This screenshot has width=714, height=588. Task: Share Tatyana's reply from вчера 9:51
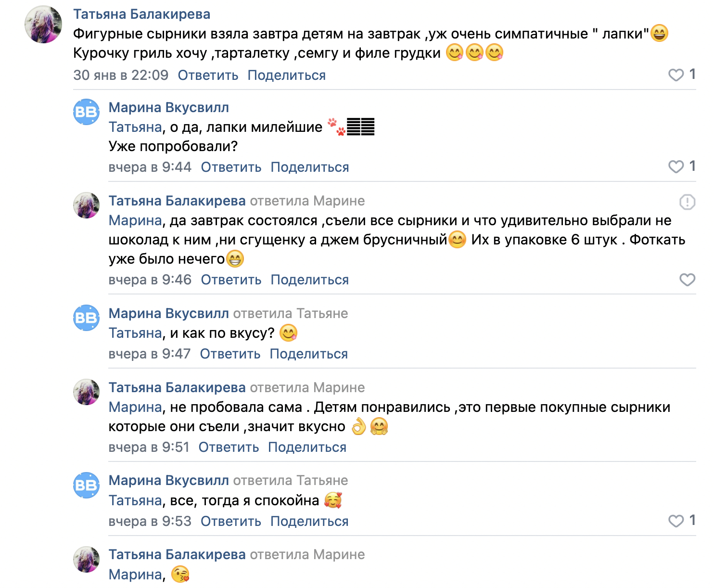pyautogui.click(x=307, y=447)
